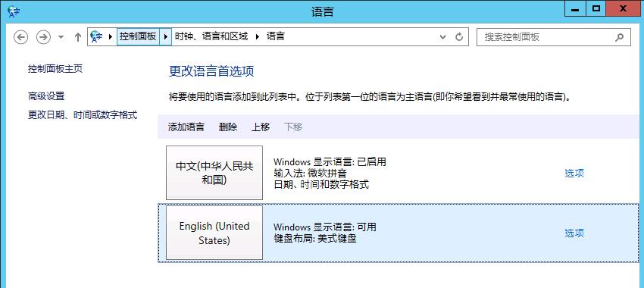
Task: Click the text 日期、时间和数字格式
Action: click(x=321, y=184)
